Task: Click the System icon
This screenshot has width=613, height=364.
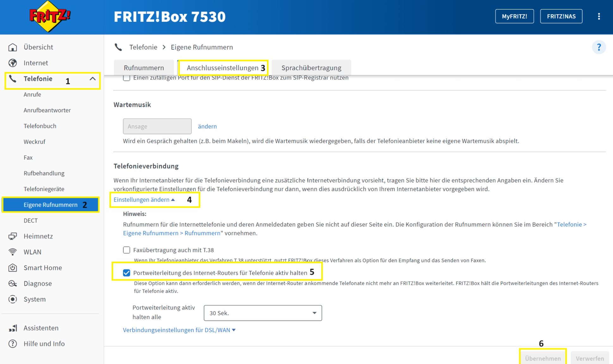Action: (x=13, y=299)
